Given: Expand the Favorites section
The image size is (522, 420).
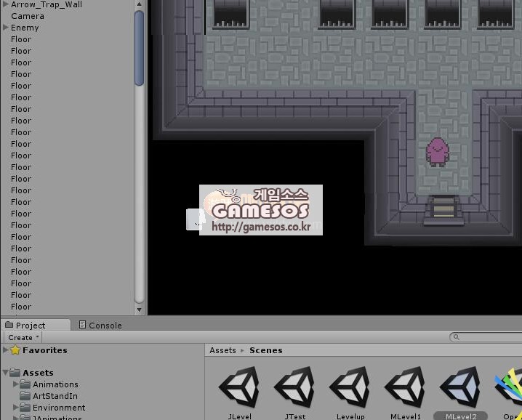Looking at the screenshot, I should [5, 350].
